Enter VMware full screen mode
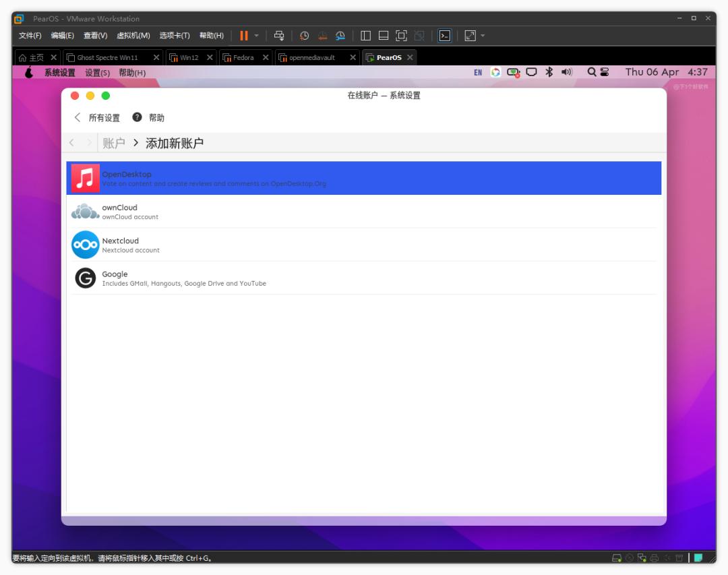 click(470, 35)
